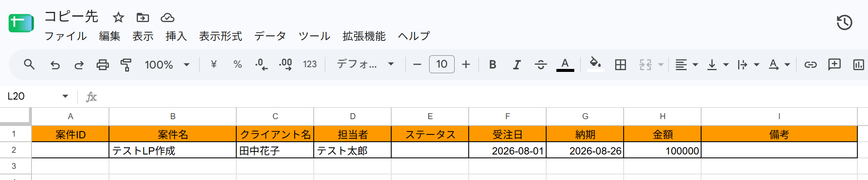Click the ¥ currency format button
This screenshot has width=868, height=180.
[214, 65]
